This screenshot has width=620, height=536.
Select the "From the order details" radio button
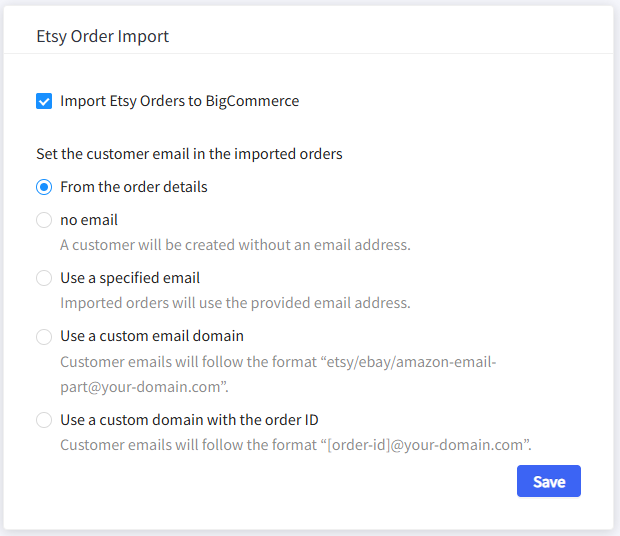pyautogui.click(x=44, y=187)
